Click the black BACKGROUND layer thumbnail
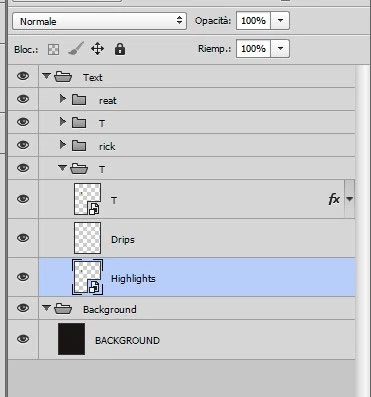Screen dimensions: 371x397 pos(71,339)
